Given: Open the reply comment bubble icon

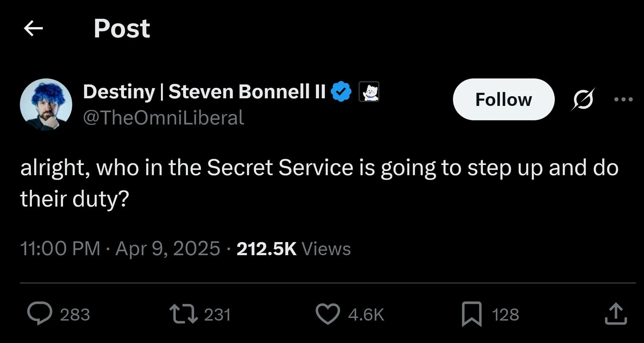Looking at the screenshot, I should click(x=40, y=313).
